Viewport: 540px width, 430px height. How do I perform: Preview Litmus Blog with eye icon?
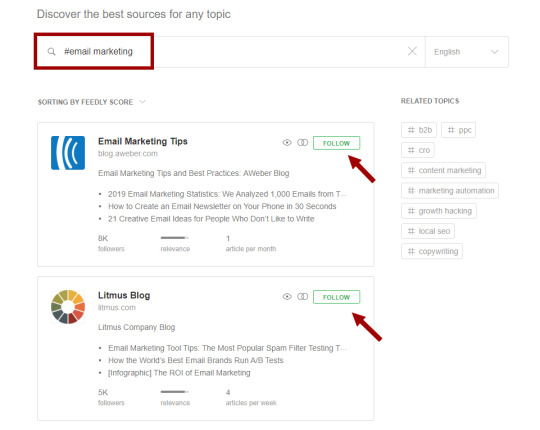[287, 296]
